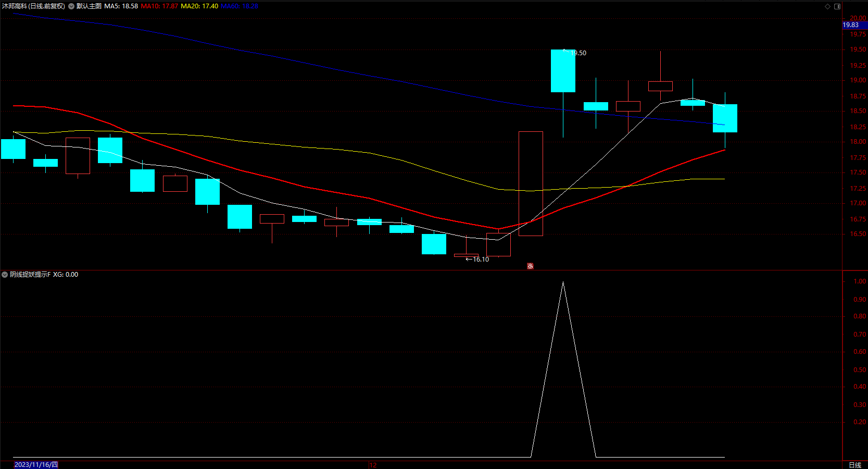Click the 2023/11/16/四 date label

36,465
